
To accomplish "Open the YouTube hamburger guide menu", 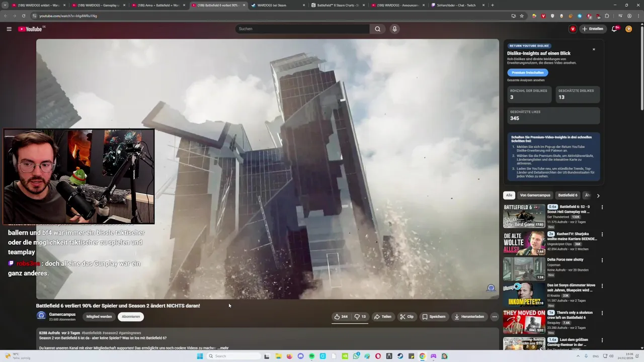I will click(x=9, y=29).
